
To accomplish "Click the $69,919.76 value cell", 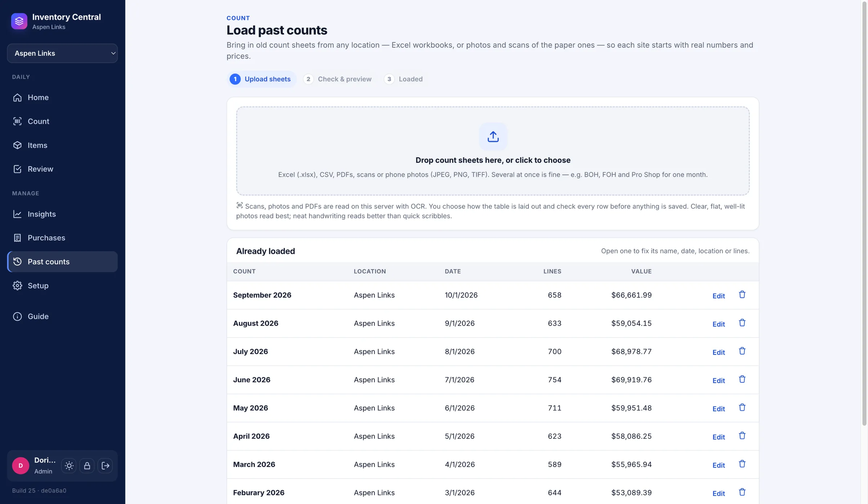I will 631,380.
